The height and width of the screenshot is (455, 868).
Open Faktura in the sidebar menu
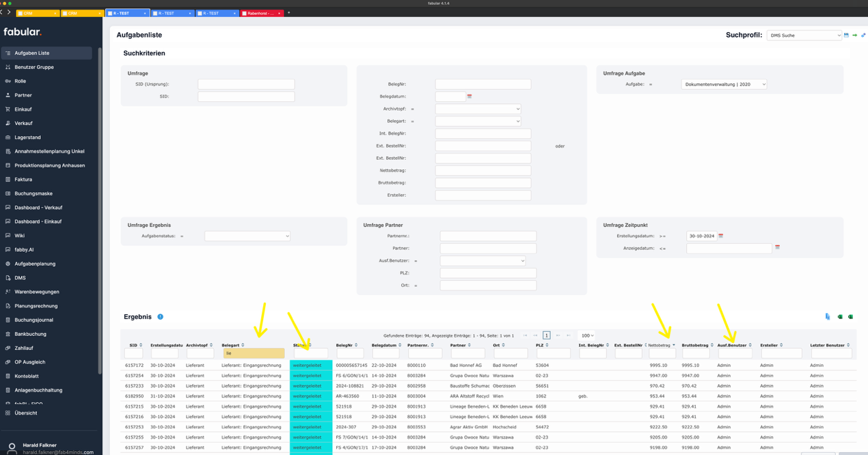(24, 180)
